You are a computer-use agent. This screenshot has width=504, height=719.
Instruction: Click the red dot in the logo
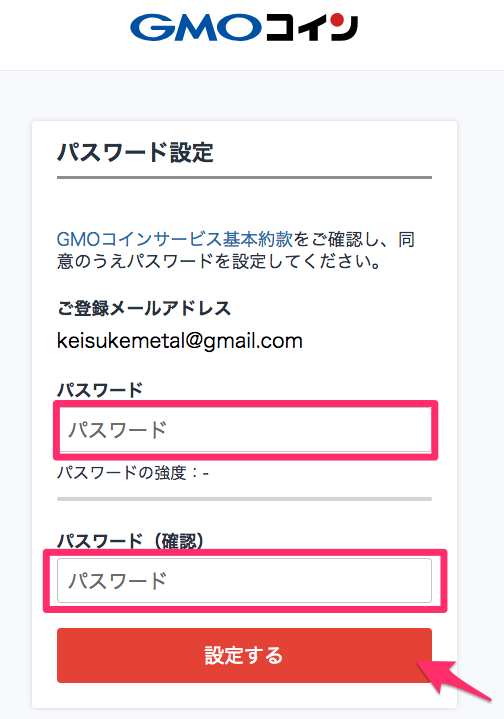(x=338, y=20)
